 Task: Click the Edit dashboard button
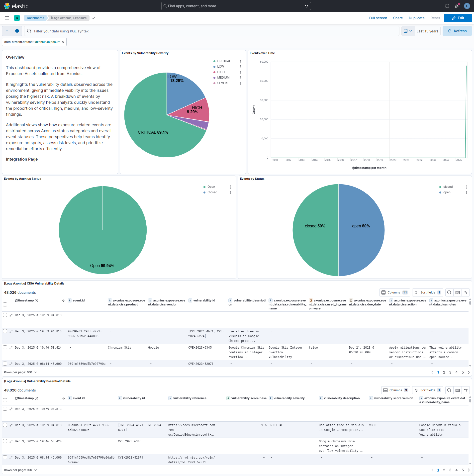[458, 18]
